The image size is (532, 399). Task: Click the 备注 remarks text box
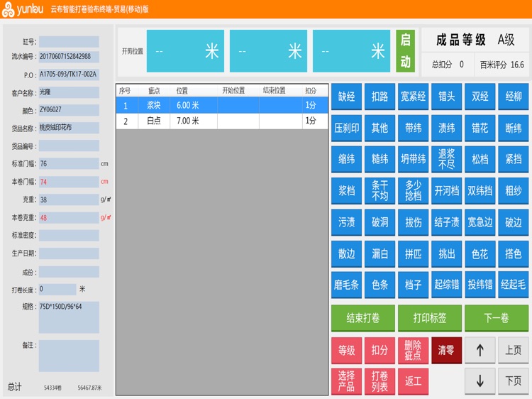click(x=69, y=356)
